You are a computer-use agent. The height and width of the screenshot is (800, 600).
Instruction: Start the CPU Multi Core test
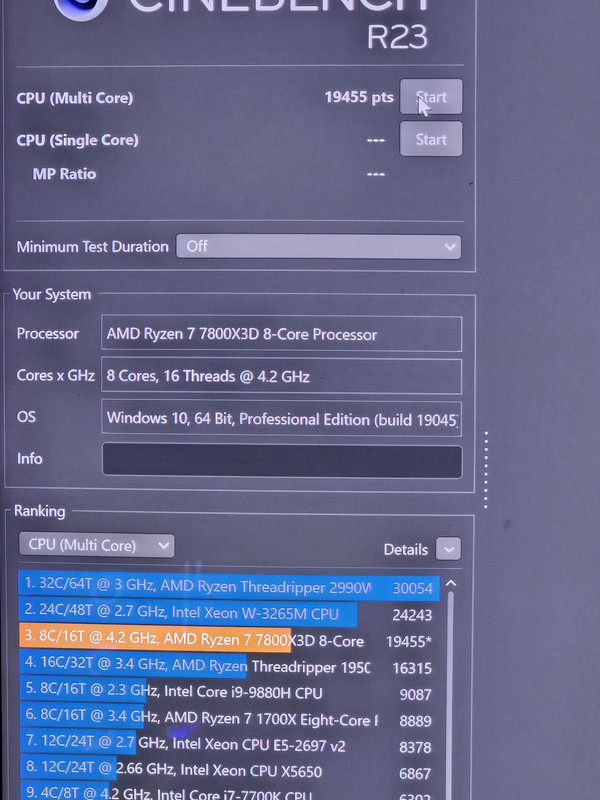[x=431, y=97]
